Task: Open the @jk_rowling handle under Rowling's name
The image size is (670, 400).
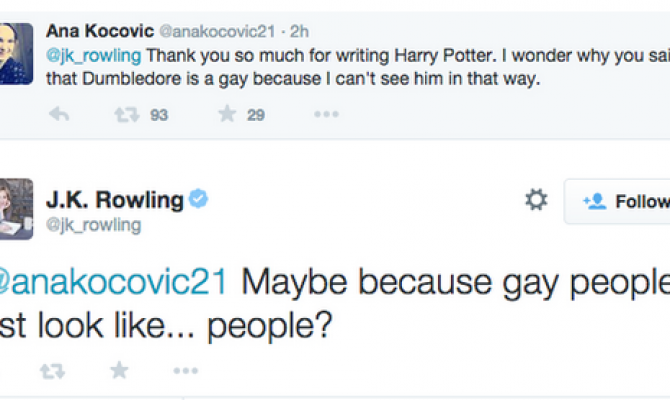Action: 93,226
